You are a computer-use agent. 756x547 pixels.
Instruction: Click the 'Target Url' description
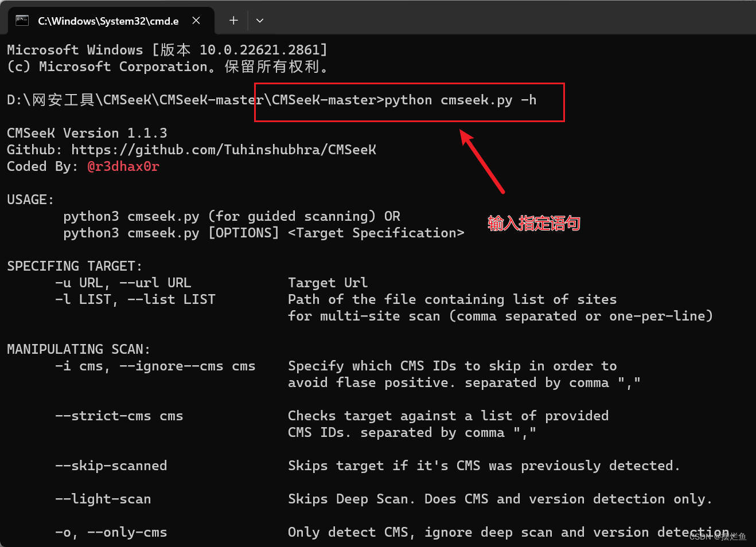pyautogui.click(x=328, y=283)
